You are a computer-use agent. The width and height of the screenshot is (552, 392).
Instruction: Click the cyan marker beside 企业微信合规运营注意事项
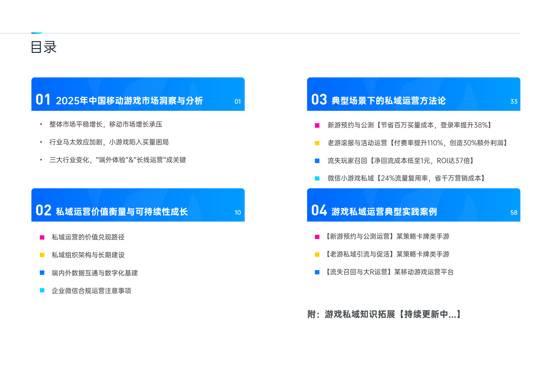pyautogui.click(x=42, y=291)
